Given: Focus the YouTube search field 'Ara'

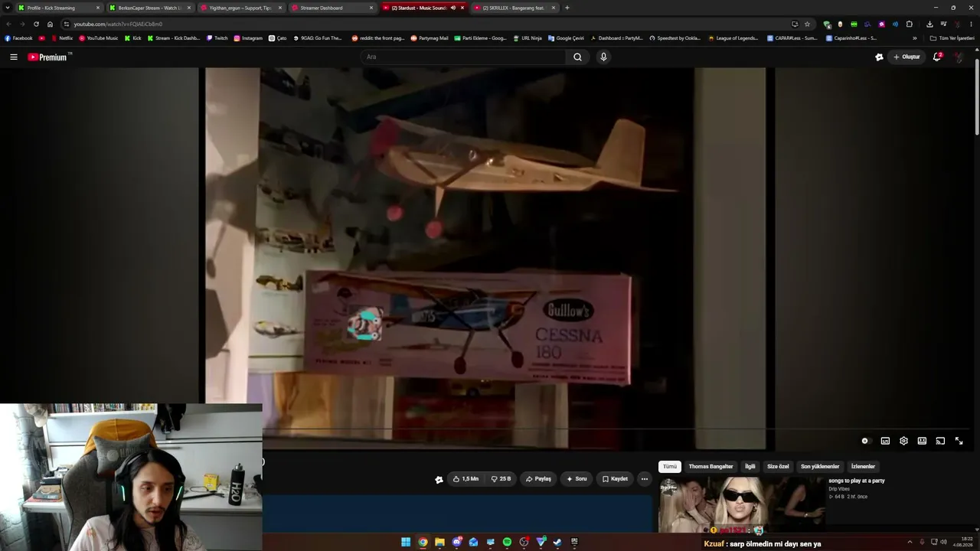Looking at the screenshot, I should (463, 57).
